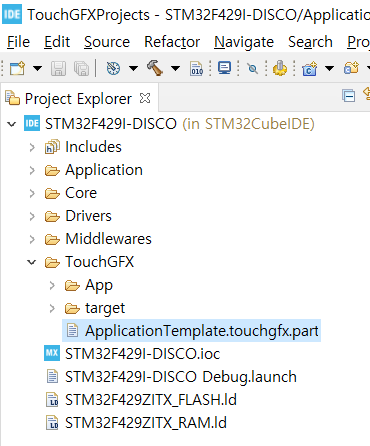The image size is (370, 446).
Task: Select ApplicationTemplate.touchgfx.part file
Action: (202, 331)
